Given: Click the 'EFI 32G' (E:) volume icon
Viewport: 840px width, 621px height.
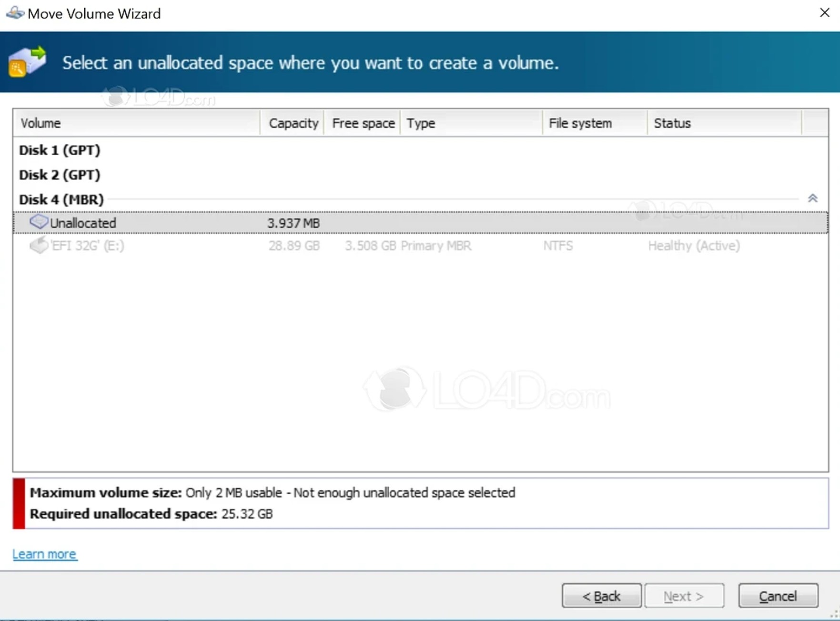Looking at the screenshot, I should point(39,245).
